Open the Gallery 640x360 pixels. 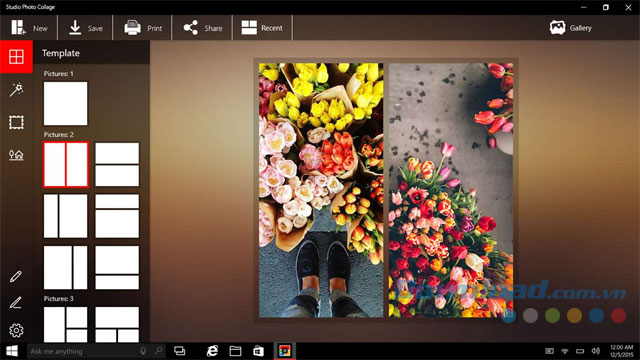(571, 28)
